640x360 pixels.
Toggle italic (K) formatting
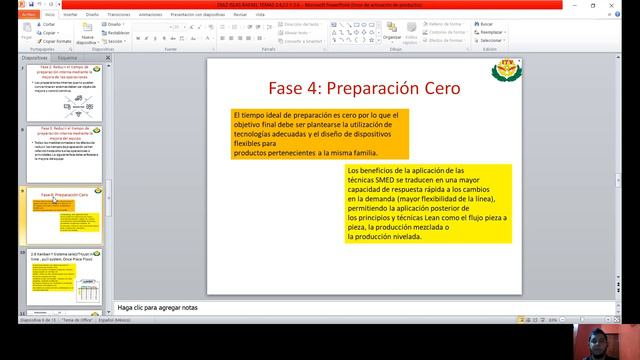(x=147, y=38)
